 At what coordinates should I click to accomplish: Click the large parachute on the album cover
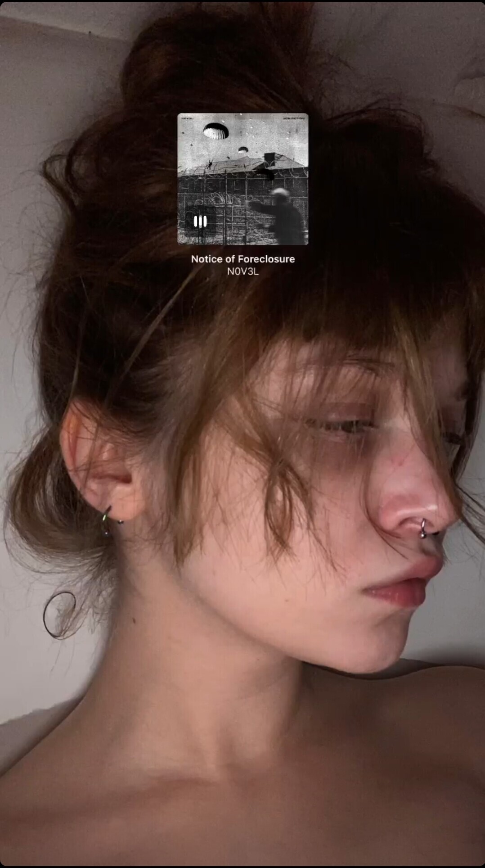[x=216, y=131]
